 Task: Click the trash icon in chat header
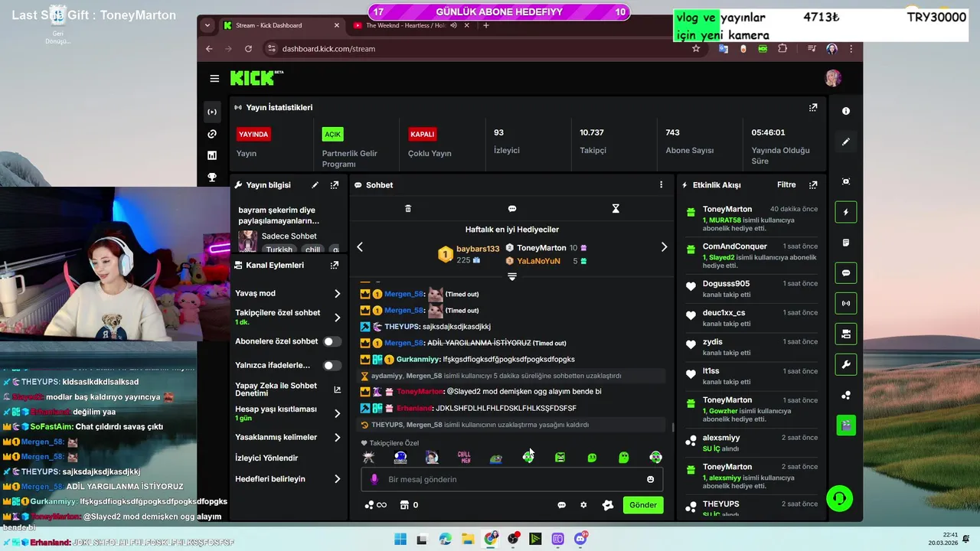click(408, 208)
